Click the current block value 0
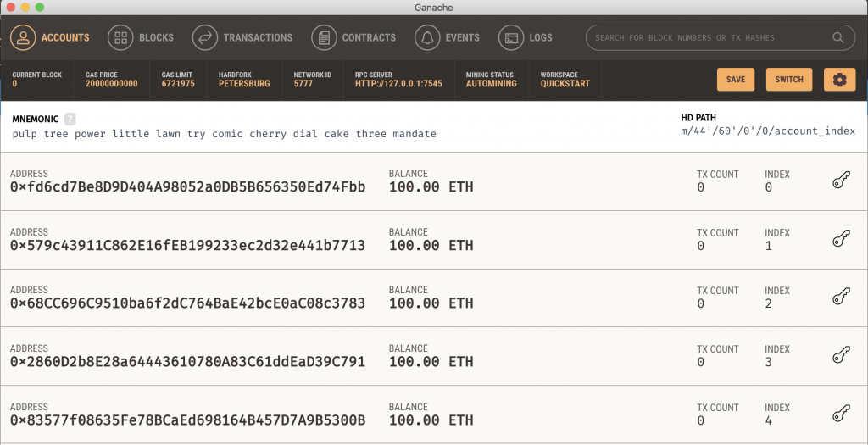Screen dimensions: 868x445 pyautogui.click(x=14, y=84)
